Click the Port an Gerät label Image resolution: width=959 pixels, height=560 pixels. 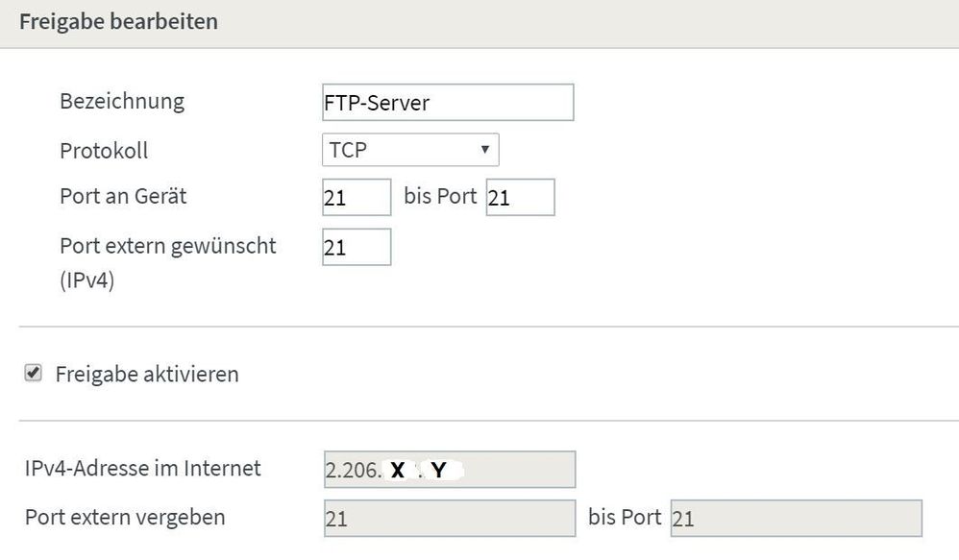123,197
